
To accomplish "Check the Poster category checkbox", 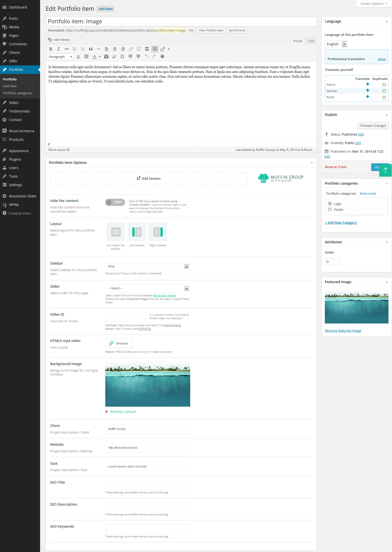I will [330, 209].
